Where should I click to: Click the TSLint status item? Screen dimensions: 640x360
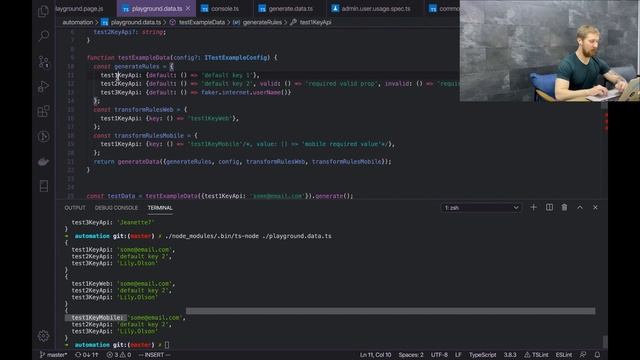coord(536,355)
